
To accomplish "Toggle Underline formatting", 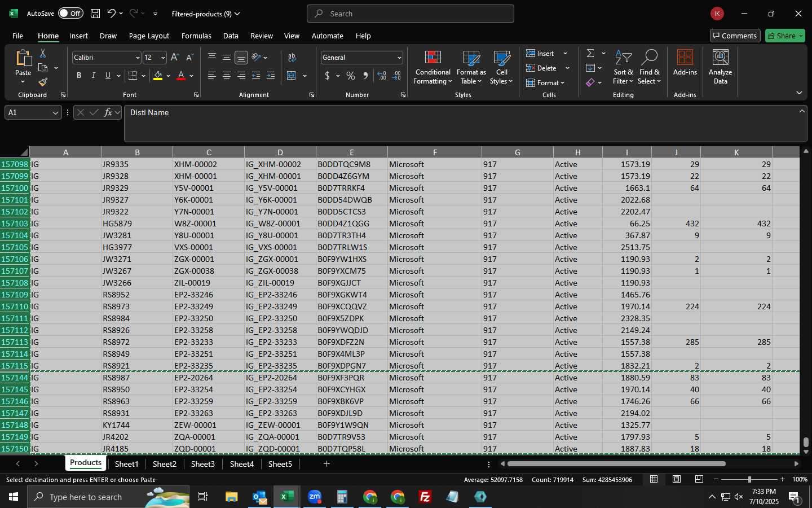I will 108,76.
